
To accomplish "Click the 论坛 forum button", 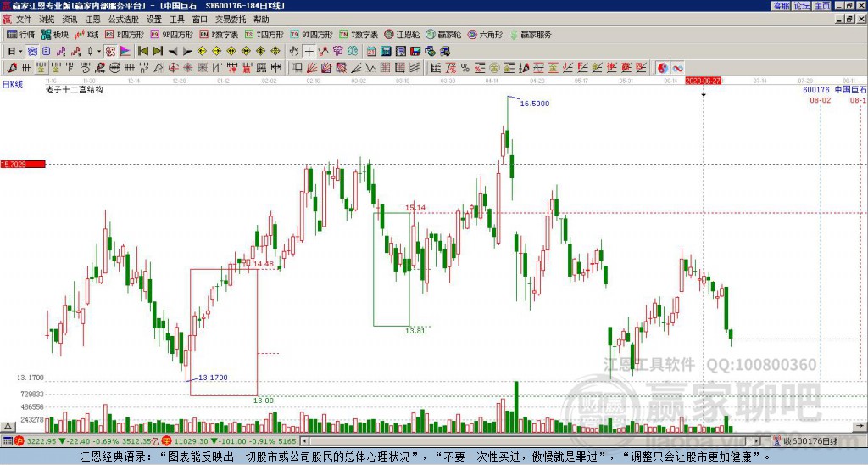I will pyautogui.click(x=801, y=6).
